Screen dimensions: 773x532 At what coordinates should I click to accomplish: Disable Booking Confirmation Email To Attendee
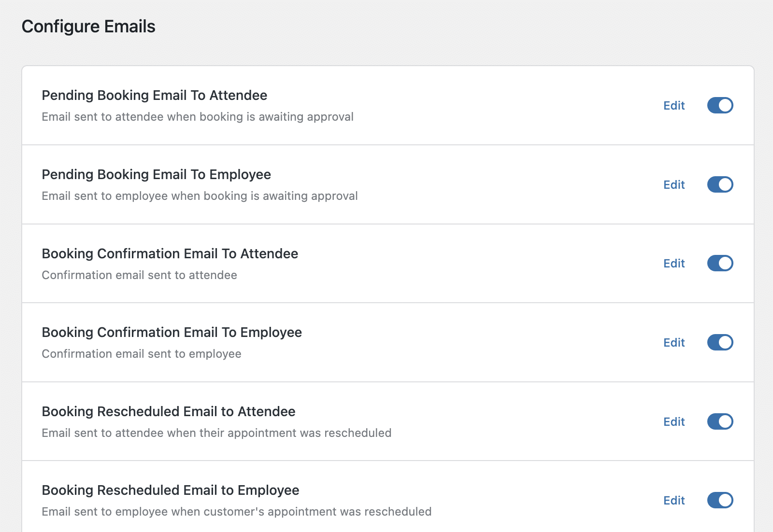click(x=720, y=263)
